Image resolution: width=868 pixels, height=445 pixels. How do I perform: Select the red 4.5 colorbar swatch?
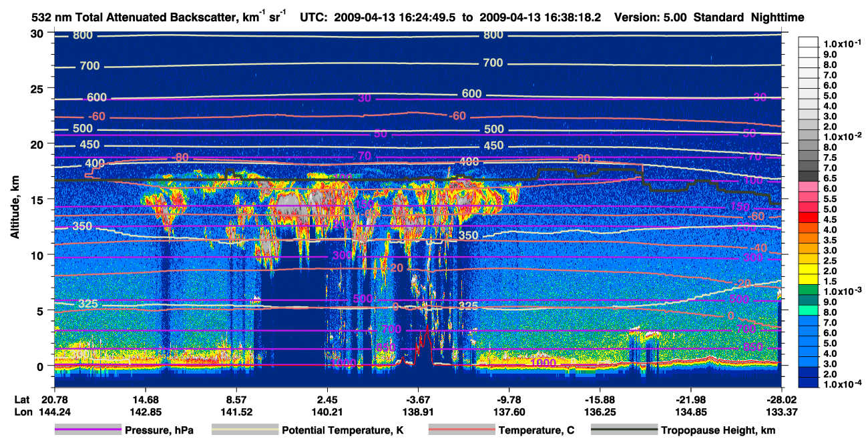coord(809,217)
